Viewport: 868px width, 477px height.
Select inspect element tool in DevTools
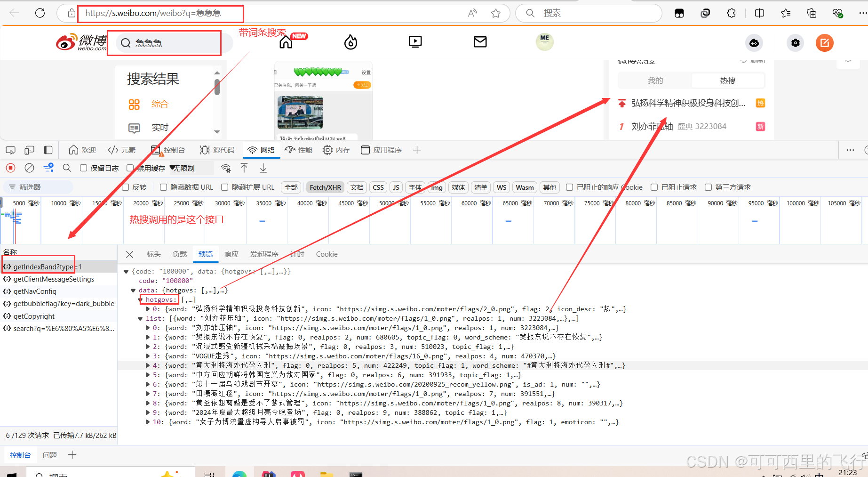click(10, 150)
